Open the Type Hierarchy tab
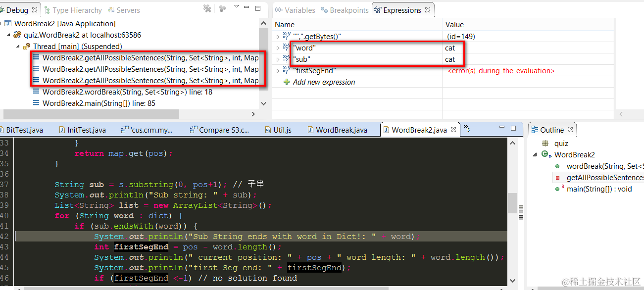Image resolution: width=644 pixels, height=290 pixels. (x=72, y=10)
